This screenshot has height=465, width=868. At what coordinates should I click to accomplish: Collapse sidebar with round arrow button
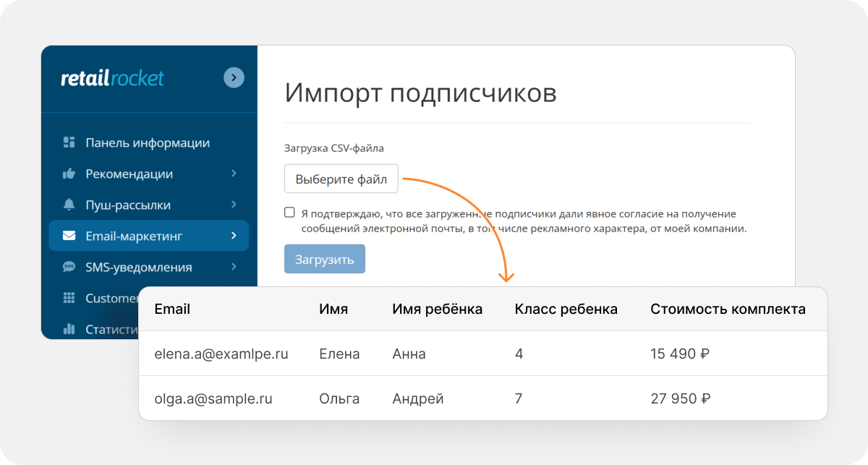(234, 77)
